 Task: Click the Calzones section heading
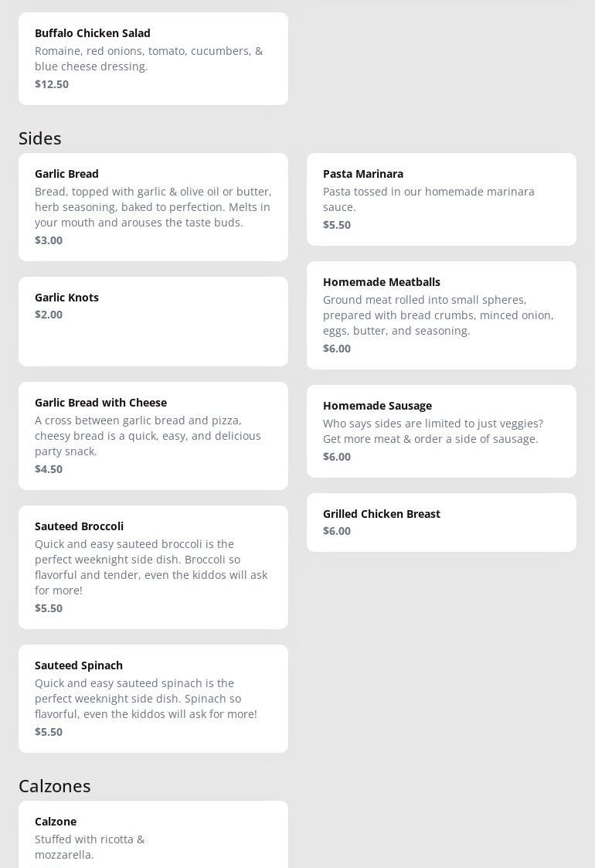[55, 786]
